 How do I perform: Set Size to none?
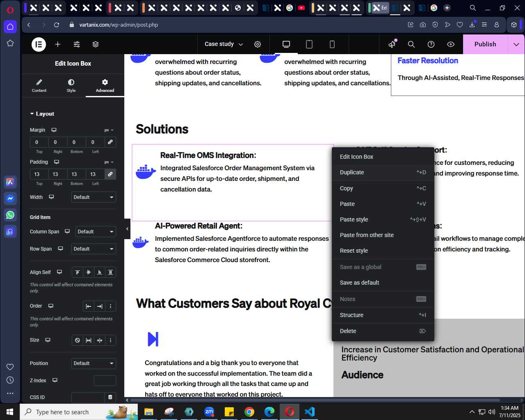click(x=77, y=340)
